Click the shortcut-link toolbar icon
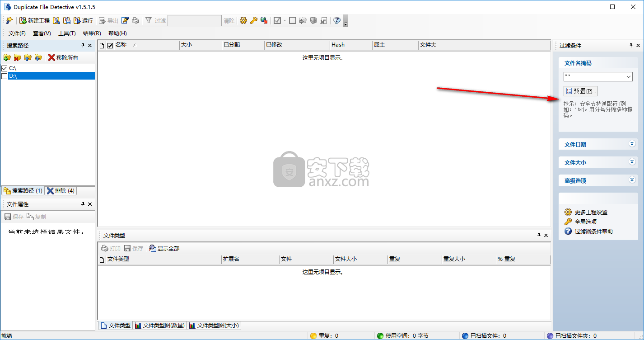 coord(323,20)
